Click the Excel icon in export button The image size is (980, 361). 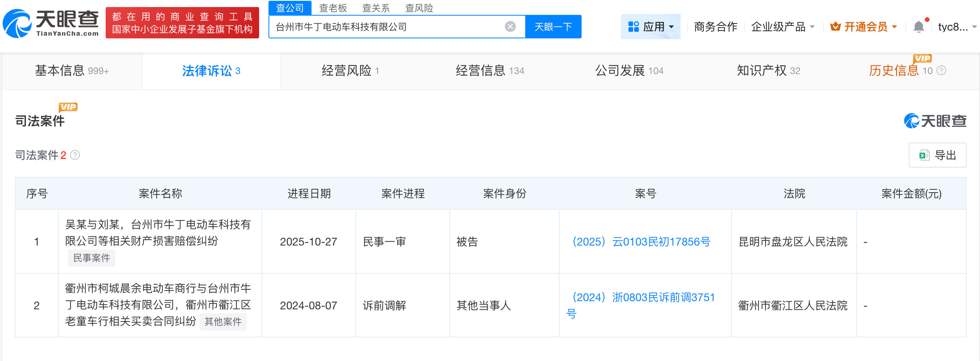(x=924, y=155)
